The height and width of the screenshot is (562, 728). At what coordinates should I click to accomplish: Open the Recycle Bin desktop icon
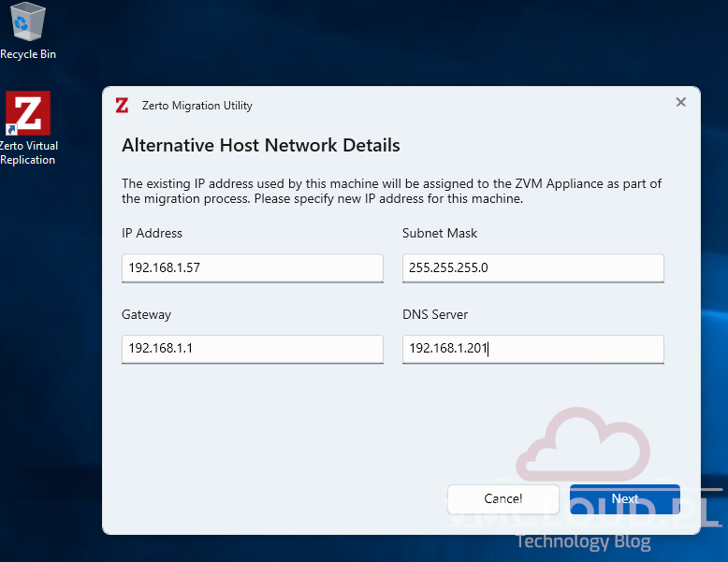[28, 23]
